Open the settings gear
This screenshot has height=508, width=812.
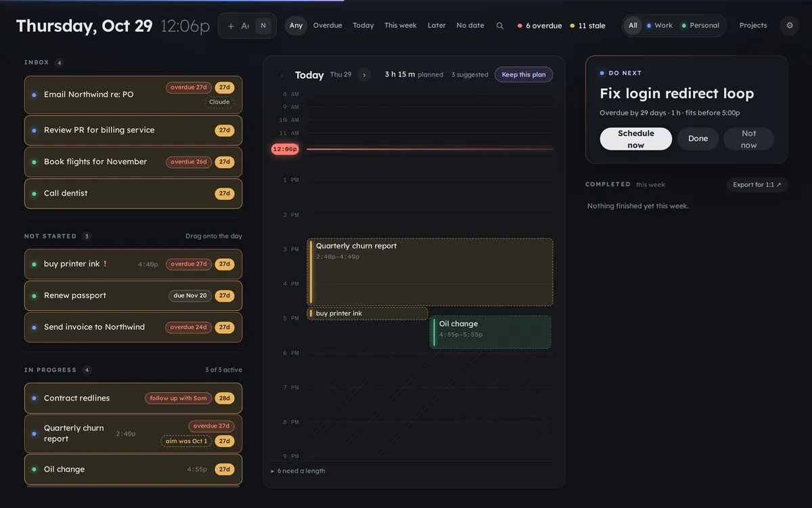[x=790, y=26]
